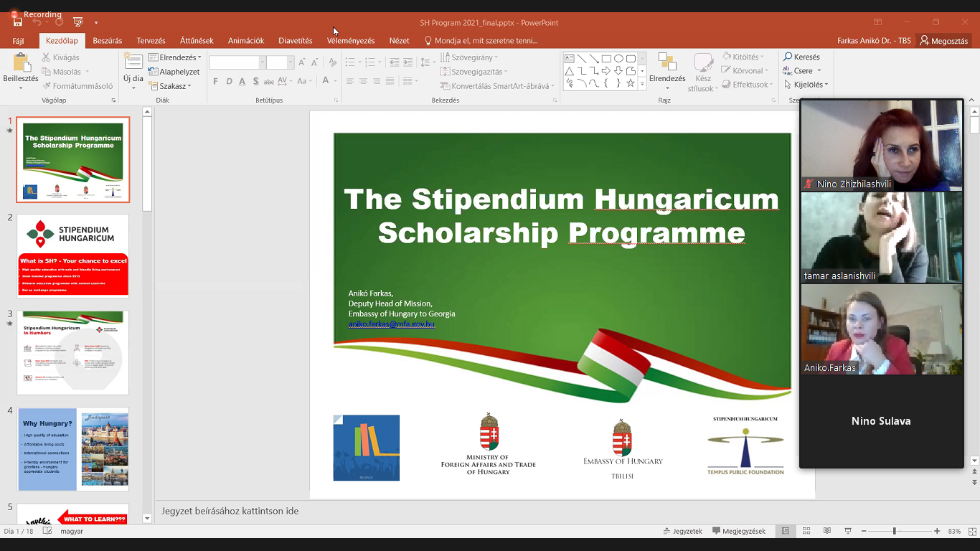
Task: Click the Megosztás share button
Action: click(944, 41)
